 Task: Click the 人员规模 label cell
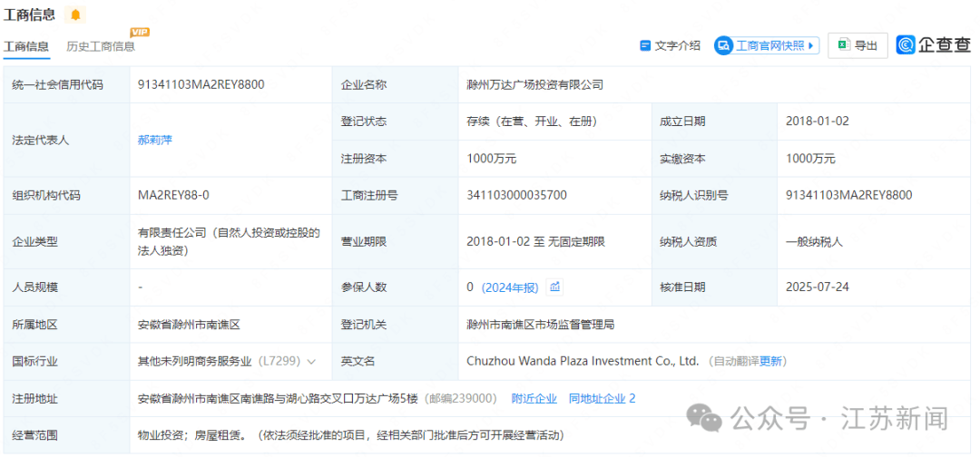pyautogui.click(x=67, y=287)
